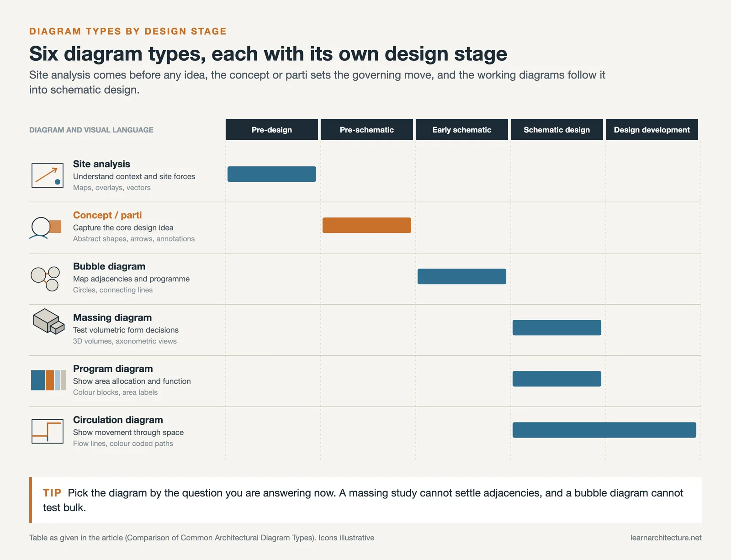Click the orange Concept / parti bar
Image resolution: width=731 pixels, height=560 pixels.
coord(367,225)
